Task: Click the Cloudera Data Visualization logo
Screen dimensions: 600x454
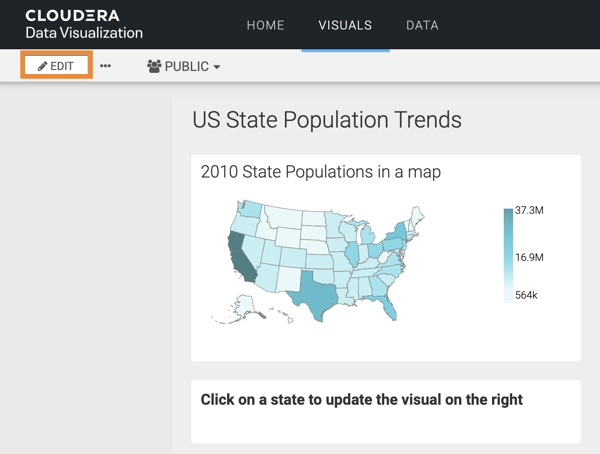Action: point(84,25)
